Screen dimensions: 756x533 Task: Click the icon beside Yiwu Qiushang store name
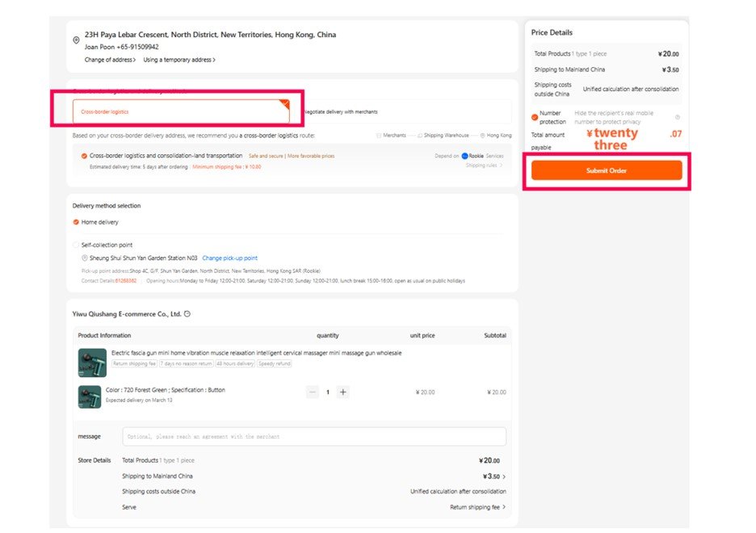[x=187, y=313]
